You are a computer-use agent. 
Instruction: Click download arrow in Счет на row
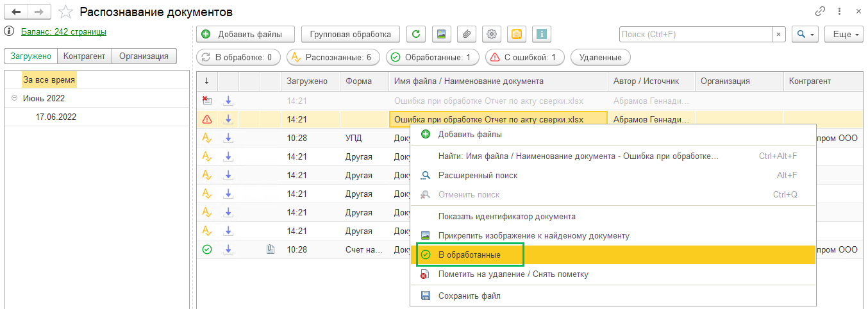click(x=228, y=250)
